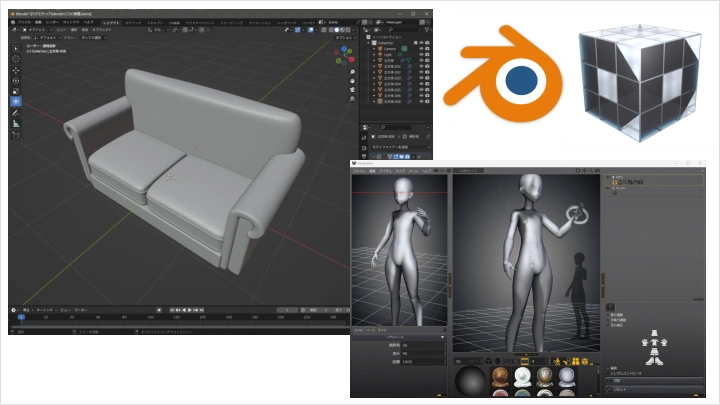Open the ファイル menu in Blender

(x=24, y=22)
